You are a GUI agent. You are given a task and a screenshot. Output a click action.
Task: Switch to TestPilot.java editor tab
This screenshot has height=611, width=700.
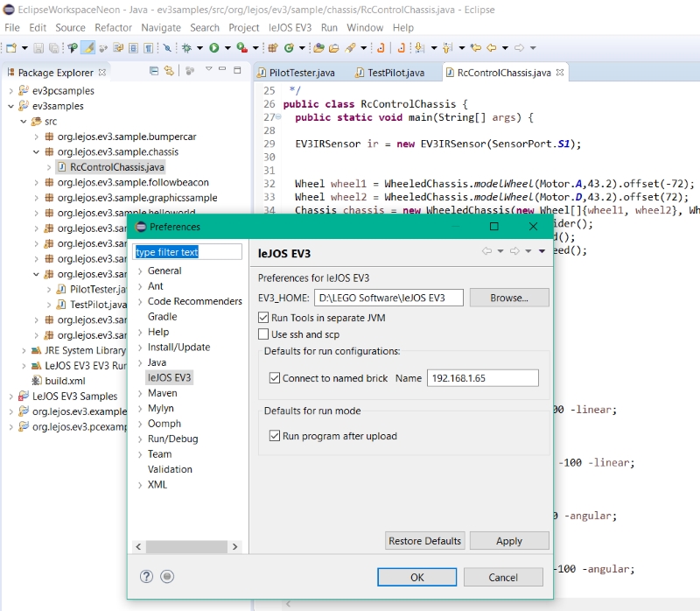(x=389, y=73)
